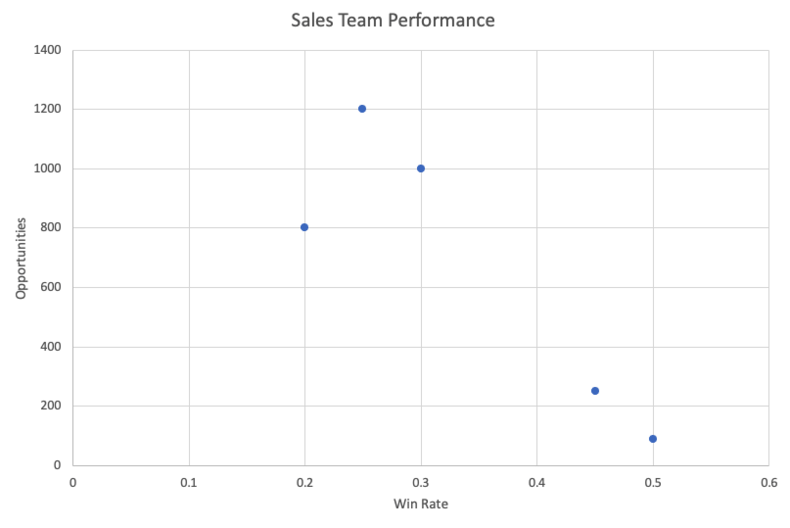Click the 0.4 horizontal axis label
The image size is (790, 528).
tap(537, 483)
